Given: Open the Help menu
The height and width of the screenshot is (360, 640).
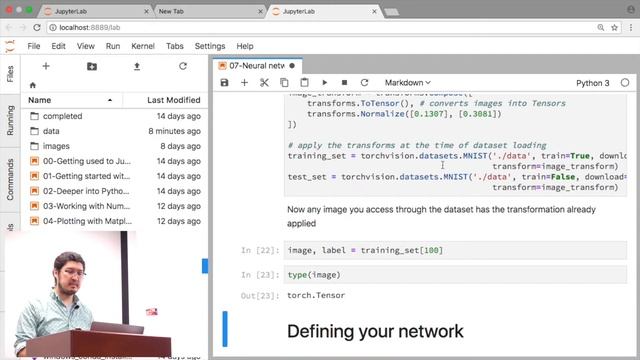Looking at the screenshot, I should pyautogui.click(x=245, y=46).
